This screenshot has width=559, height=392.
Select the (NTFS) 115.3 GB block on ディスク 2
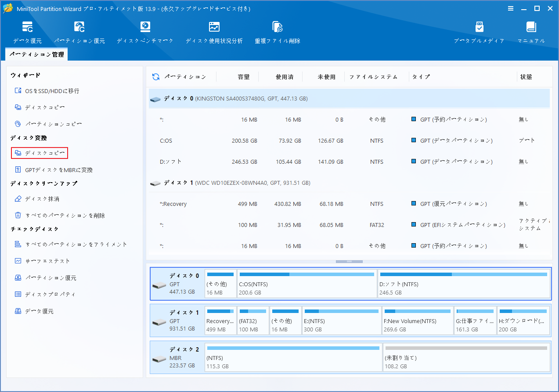click(x=293, y=357)
